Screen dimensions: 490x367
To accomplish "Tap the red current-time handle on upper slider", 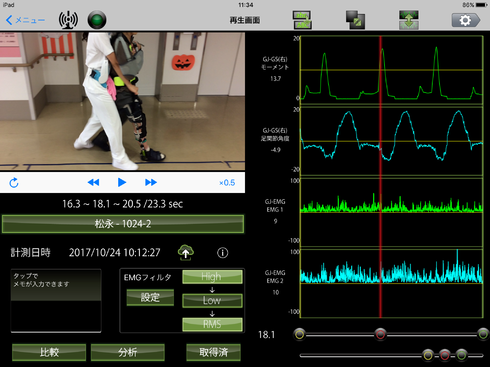I will point(380,334).
